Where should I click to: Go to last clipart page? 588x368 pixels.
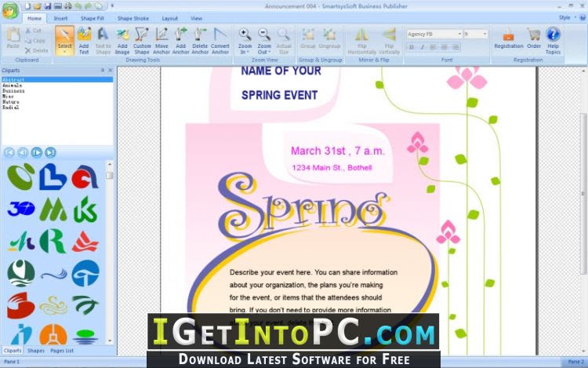point(50,152)
